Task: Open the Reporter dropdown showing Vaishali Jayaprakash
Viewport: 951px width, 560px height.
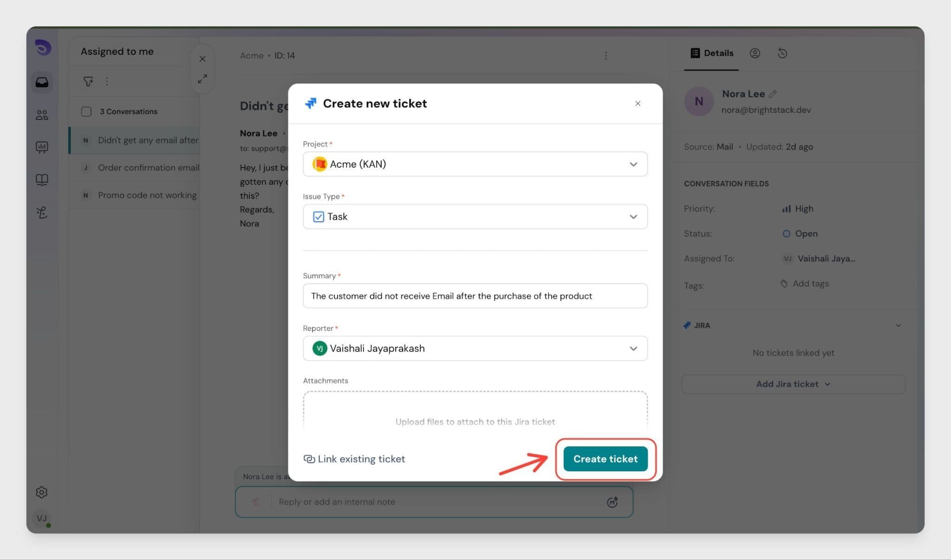Action: click(x=475, y=348)
